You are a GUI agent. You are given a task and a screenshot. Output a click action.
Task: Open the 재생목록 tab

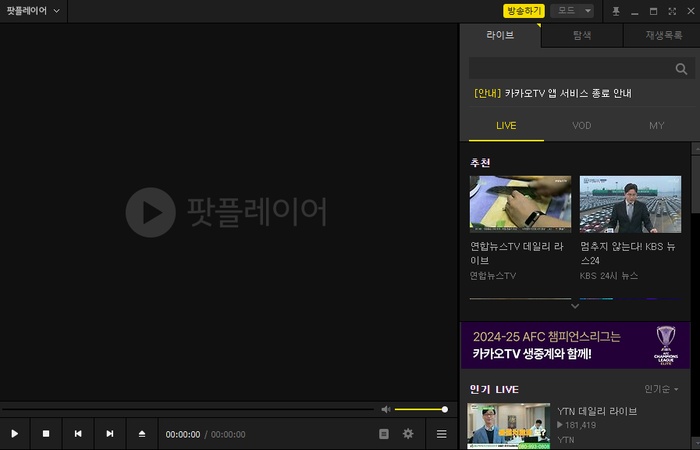click(663, 35)
